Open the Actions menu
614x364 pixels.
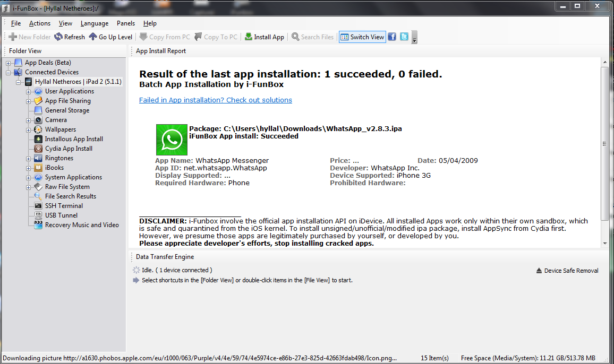pyautogui.click(x=39, y=23)
